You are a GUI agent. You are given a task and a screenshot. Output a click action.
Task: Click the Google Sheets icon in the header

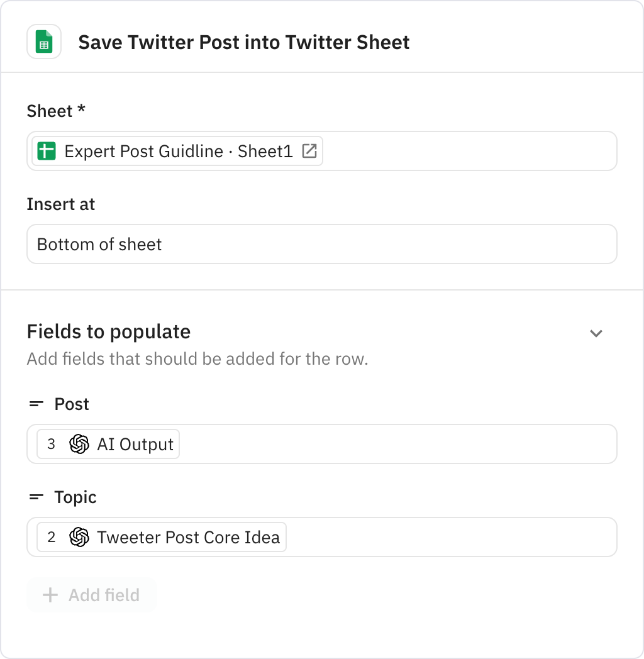coord(44,42)
